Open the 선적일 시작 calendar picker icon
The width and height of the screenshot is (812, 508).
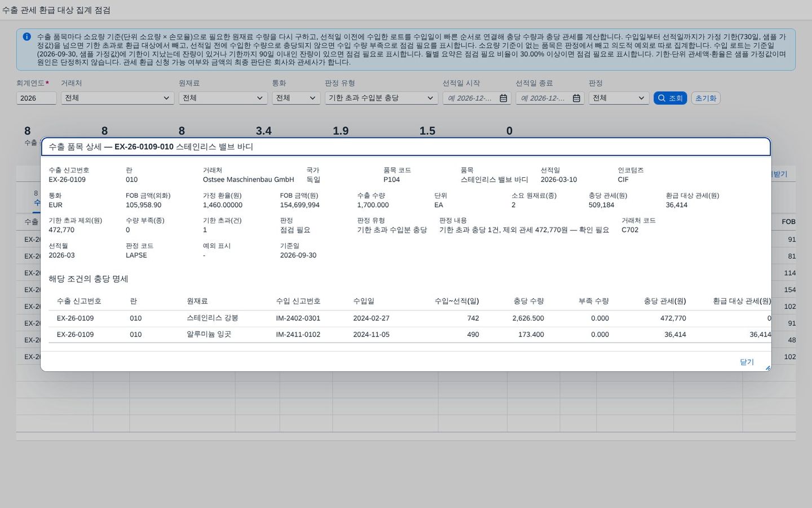pos(504,98)
